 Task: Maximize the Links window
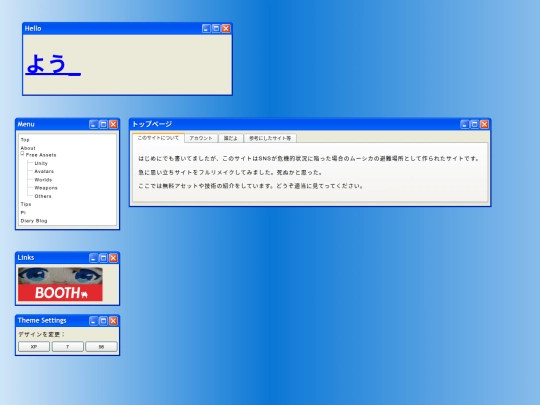(x=103, y=258)
